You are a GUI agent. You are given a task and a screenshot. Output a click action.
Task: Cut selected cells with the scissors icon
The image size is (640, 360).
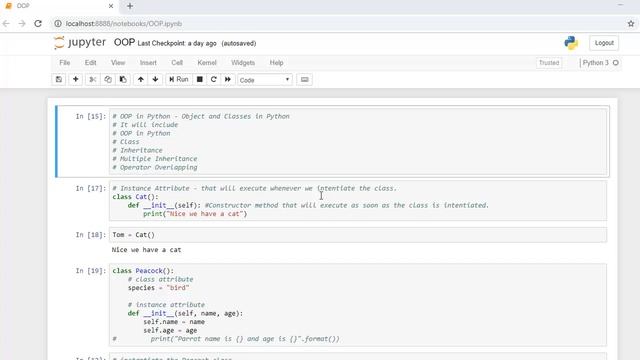(93, 80)
